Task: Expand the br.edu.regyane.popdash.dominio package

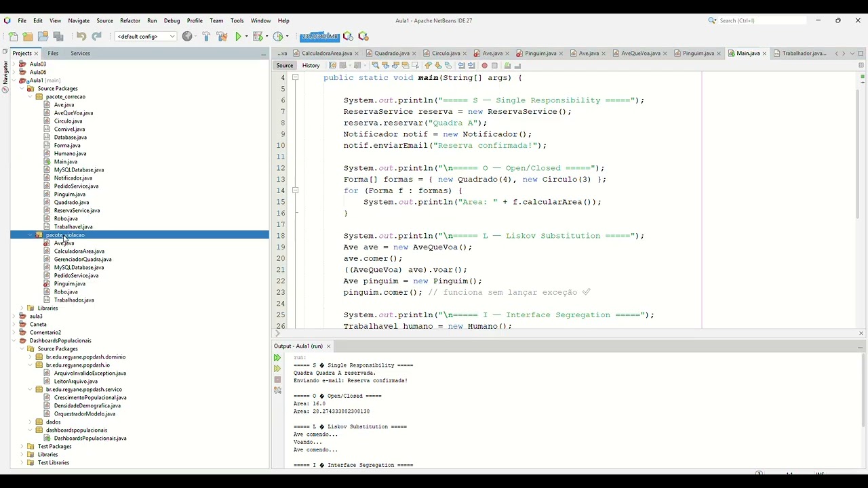Action: coord(31,357)
